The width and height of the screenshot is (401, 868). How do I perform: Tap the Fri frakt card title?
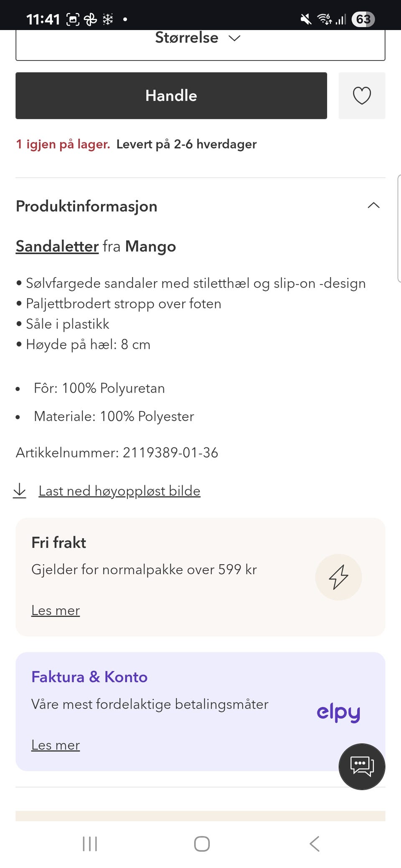(x=59, y=542)
